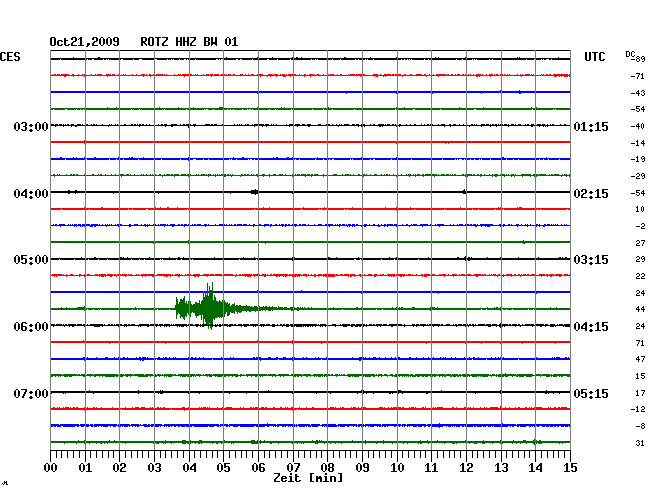Select the DC offset value -12
650x494 pixels.
638,409
